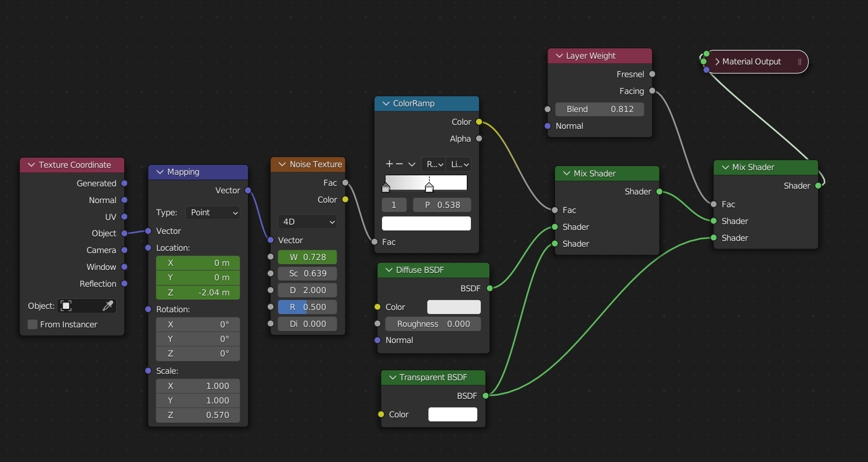This screenshot has width=868, height=462.
Task: Click the eyedropper icon in Texture Coordinate
Action: point(107,306)
